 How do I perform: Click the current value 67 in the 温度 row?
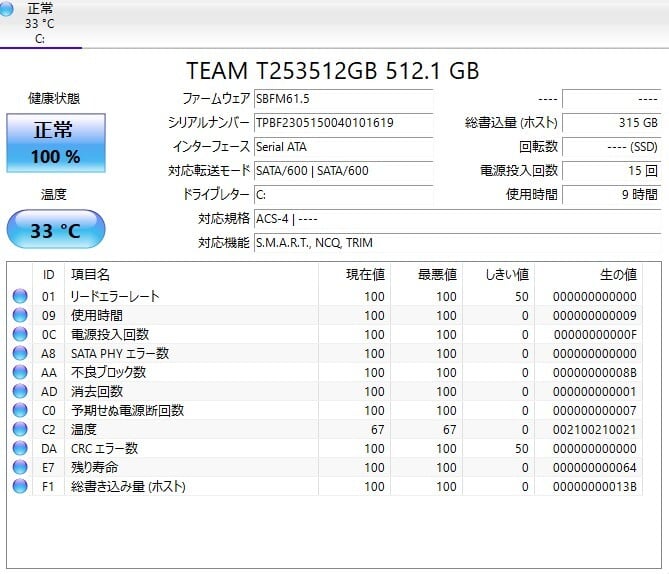click(377, 429)
